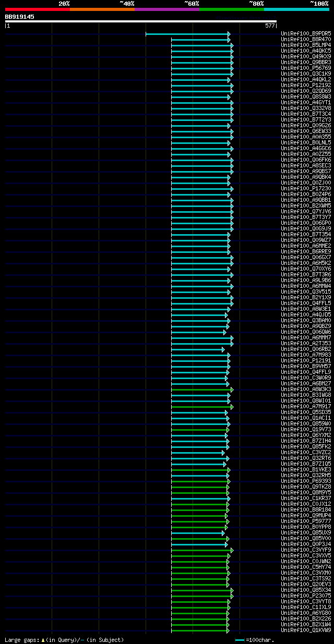Select hit label UniRef100_C1KR37
This screenshot has width=334, height=644.
[306, 498]
